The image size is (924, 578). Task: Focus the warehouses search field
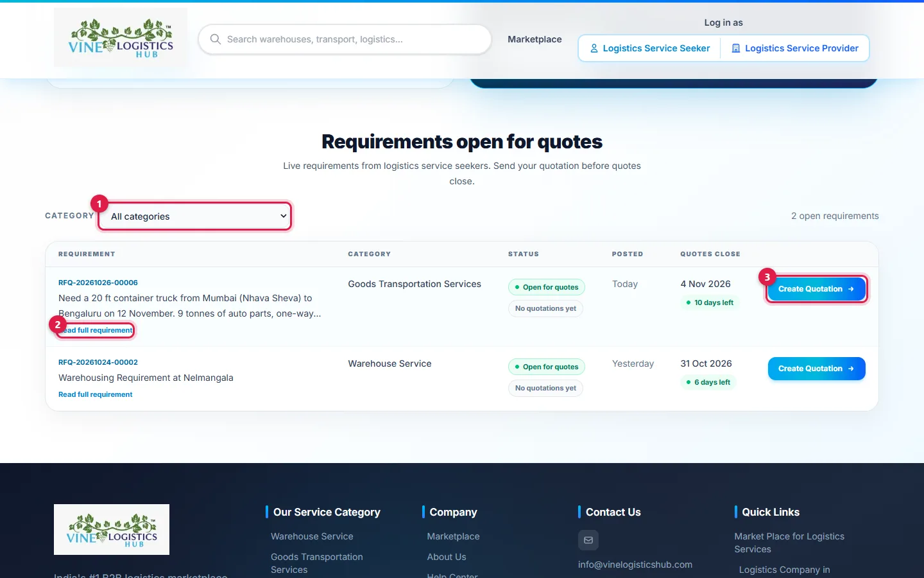(x=345, y=39)
